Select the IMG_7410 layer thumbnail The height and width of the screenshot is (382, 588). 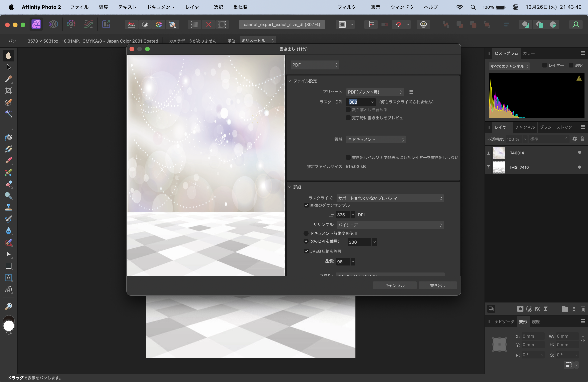499,167
